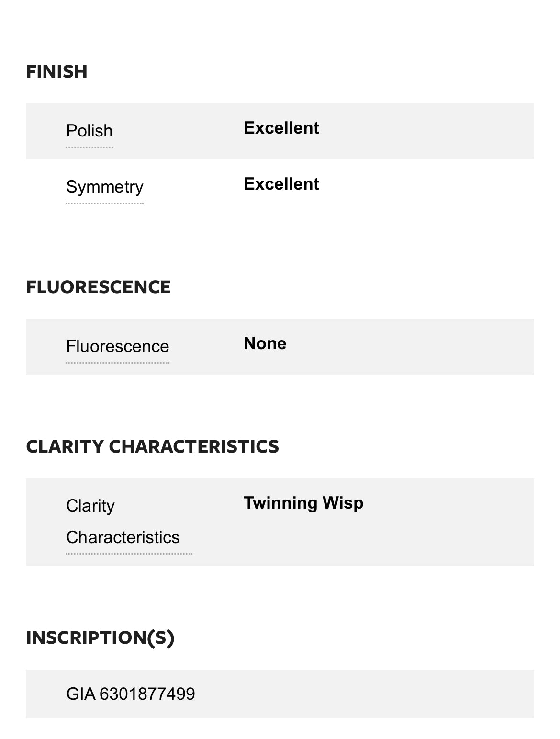This screenshot has width=560, height=739.
Task: Open the Clarity Characteristics label definition
Action: tap(123, 522)
